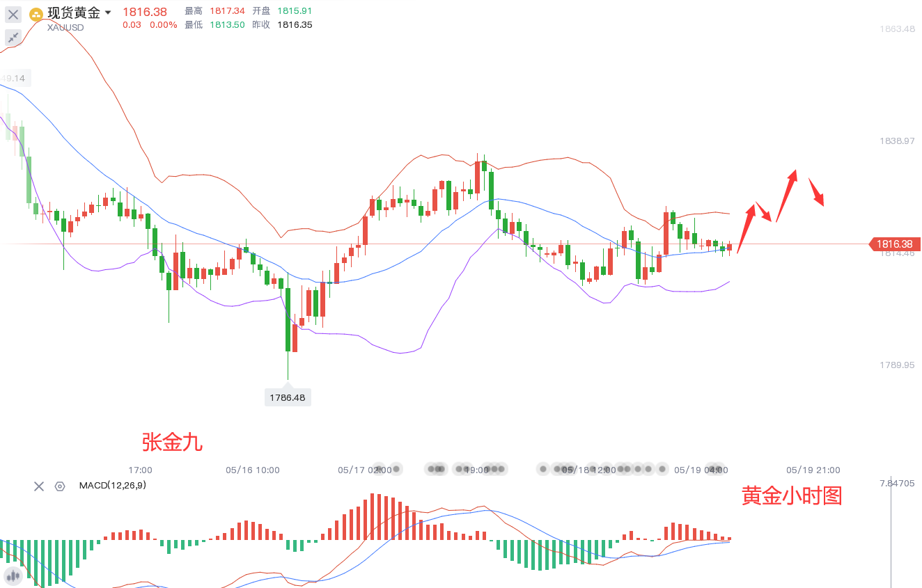Click the 0.00% change percentage
The width and height of the screenshot is (922, 588).
[x=164, y=24]
